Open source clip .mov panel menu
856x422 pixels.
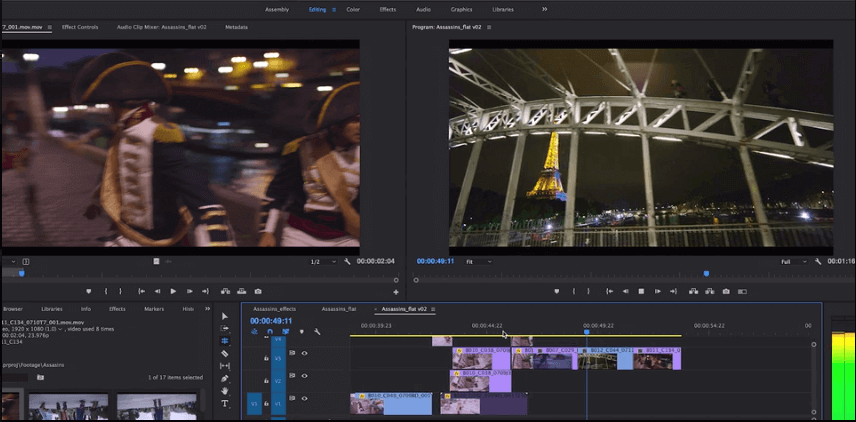(50, 27)
